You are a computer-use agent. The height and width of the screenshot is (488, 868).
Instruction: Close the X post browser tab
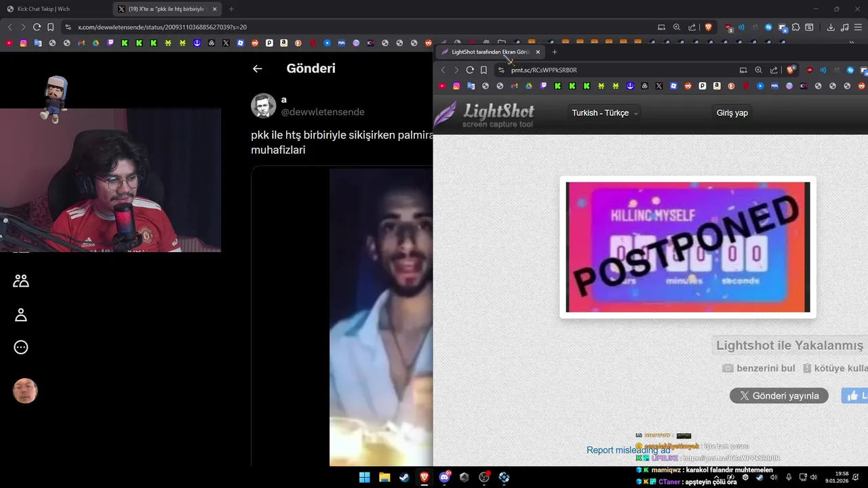click(215, 9)
